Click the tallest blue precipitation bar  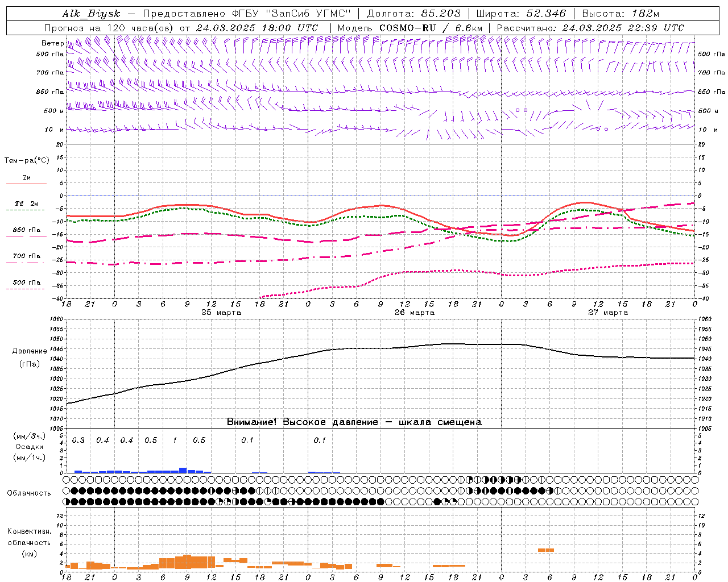183,470
